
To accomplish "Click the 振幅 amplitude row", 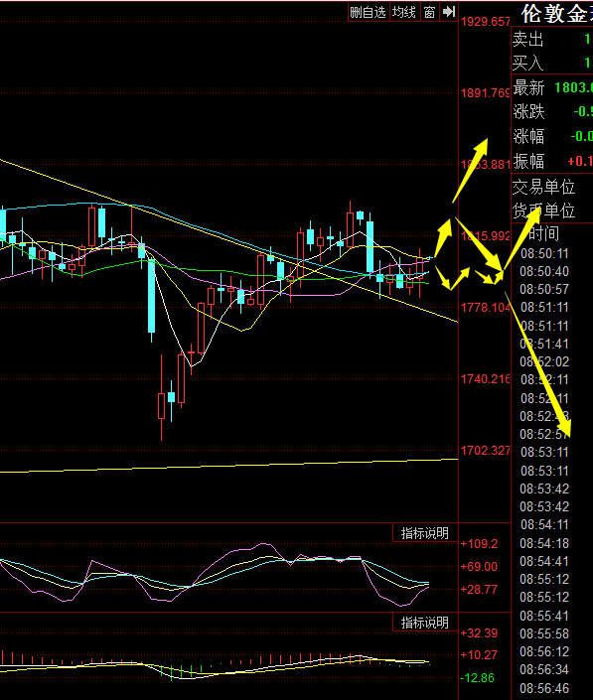I will (552, 161).
